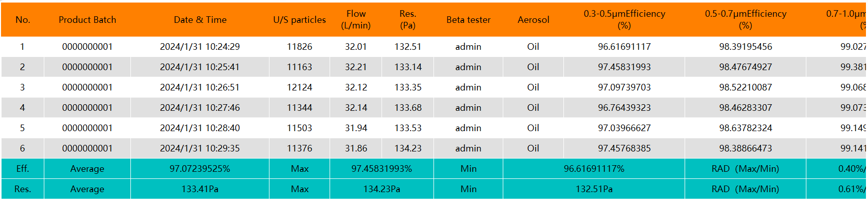
Task: Select the "U/S particles" column header
Action: click(x=299, y=20)
